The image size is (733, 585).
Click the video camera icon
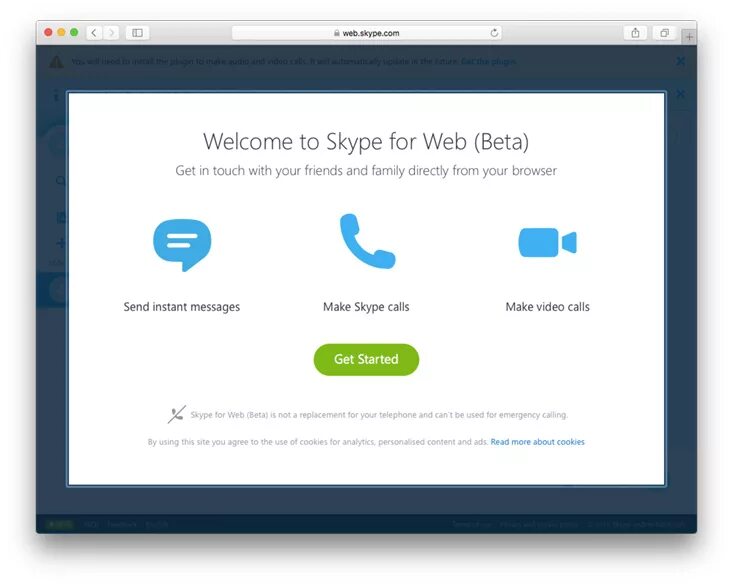547,242
